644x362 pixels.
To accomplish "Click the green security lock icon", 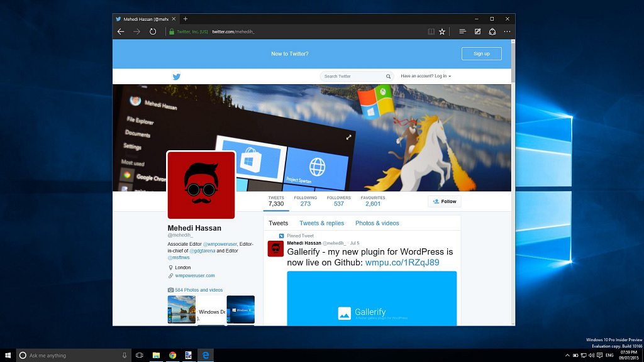I will click(172, 31).
